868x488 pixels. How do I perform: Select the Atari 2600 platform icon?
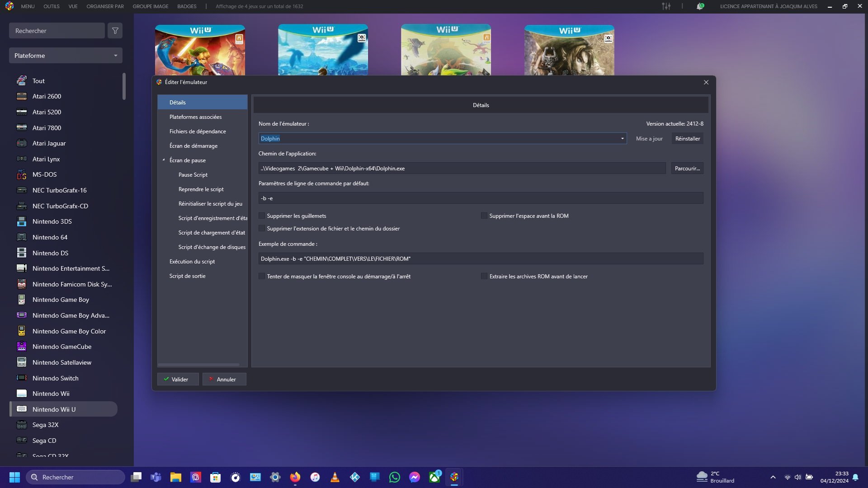point(22,96)
